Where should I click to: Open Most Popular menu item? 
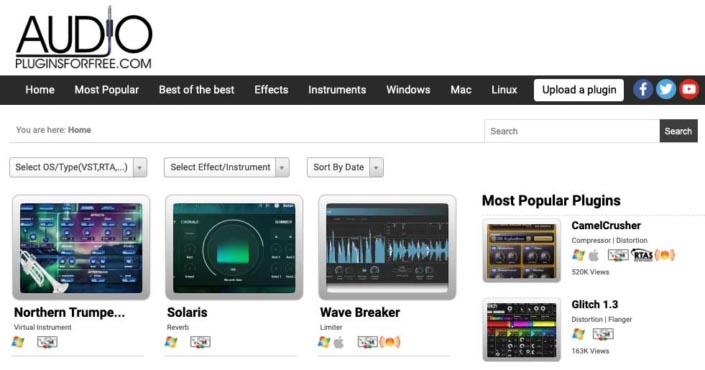107,90
